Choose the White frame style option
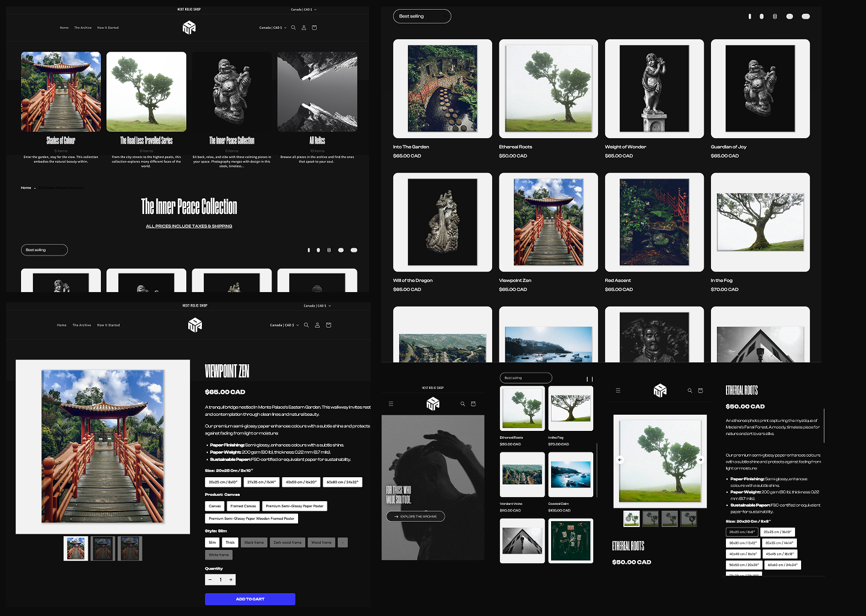Image resolution: width=866 pixels, height=616 pixels. coord(218,555)
